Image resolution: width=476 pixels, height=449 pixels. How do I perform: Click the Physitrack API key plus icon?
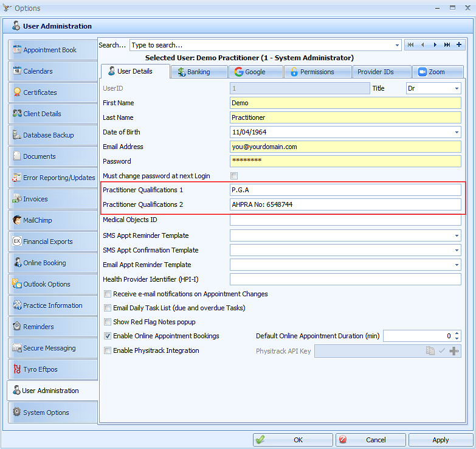point(454,351)
